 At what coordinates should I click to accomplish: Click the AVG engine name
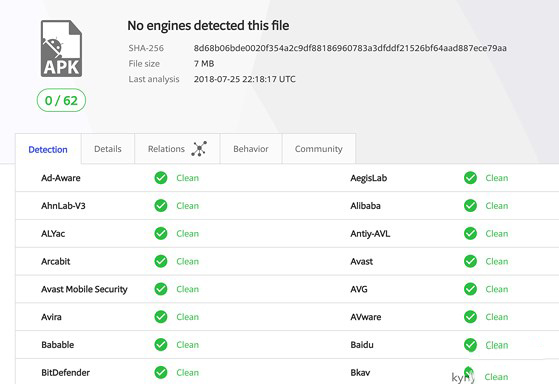pos(359,289)
